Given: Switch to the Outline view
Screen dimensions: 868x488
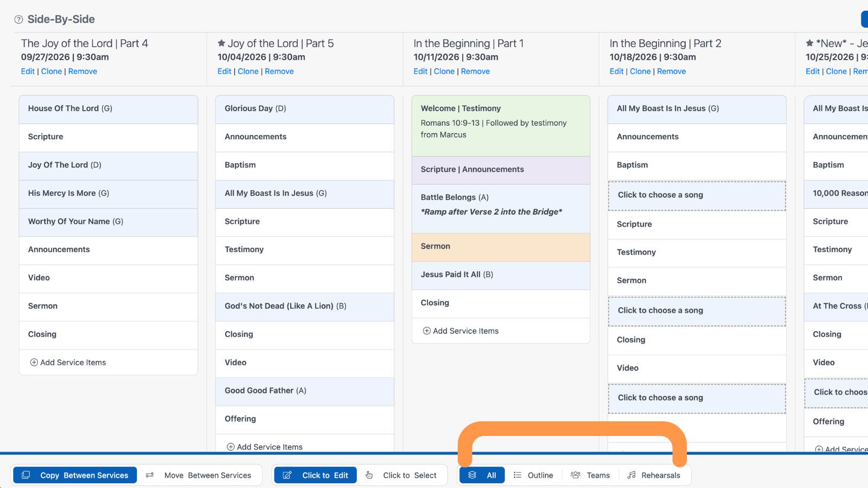Looking at the screenshot, I should pos(533,475).
